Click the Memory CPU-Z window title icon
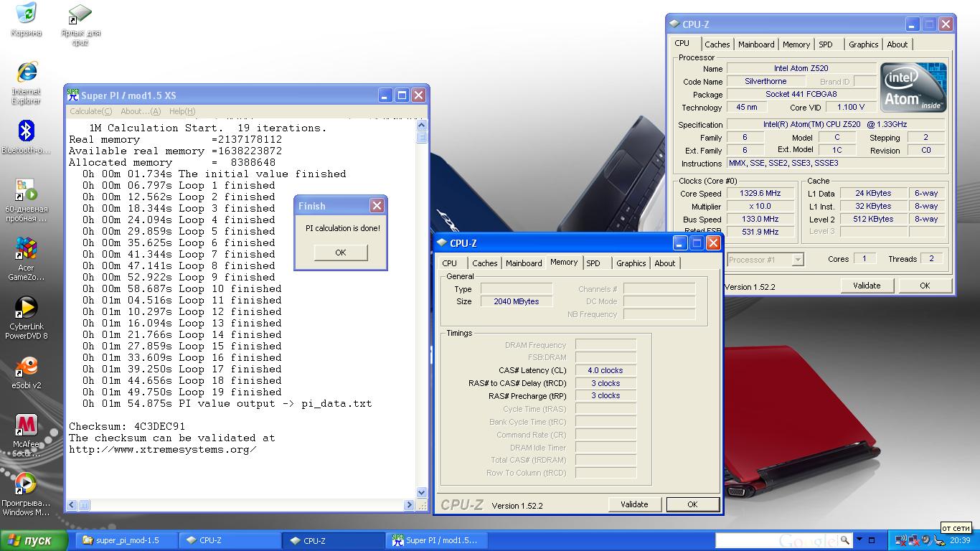 (x=442, y=243)
